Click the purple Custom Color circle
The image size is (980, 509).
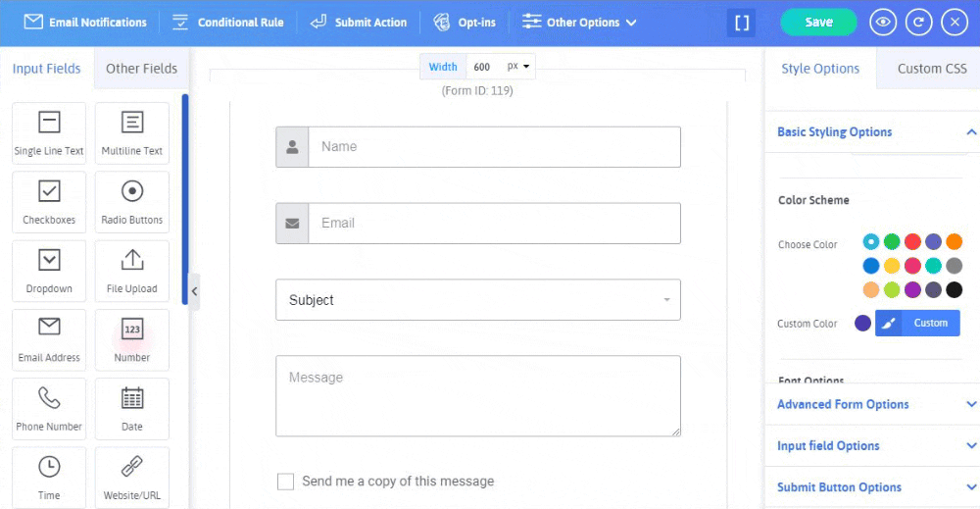coord(862,324)
